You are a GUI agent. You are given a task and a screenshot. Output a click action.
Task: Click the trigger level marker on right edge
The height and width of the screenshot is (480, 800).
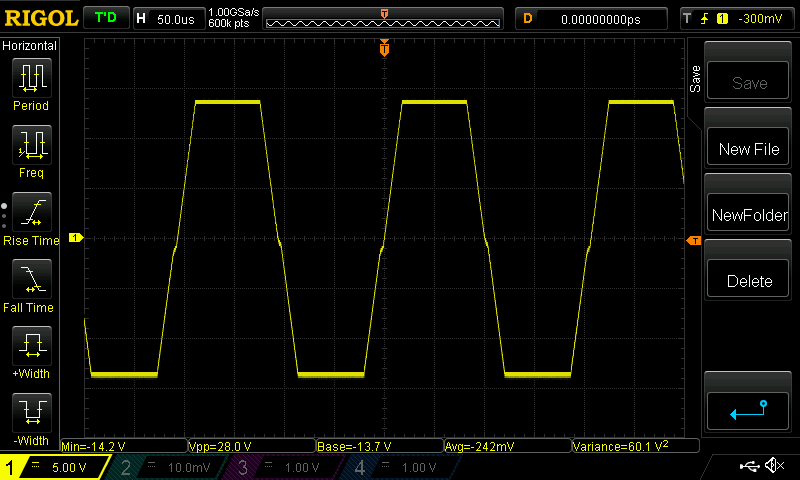692,241
